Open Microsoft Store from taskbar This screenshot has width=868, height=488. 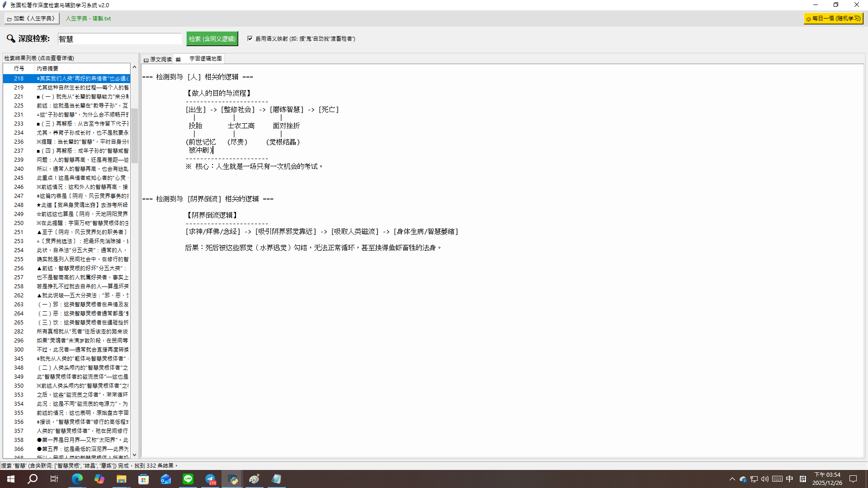(144, 479)
